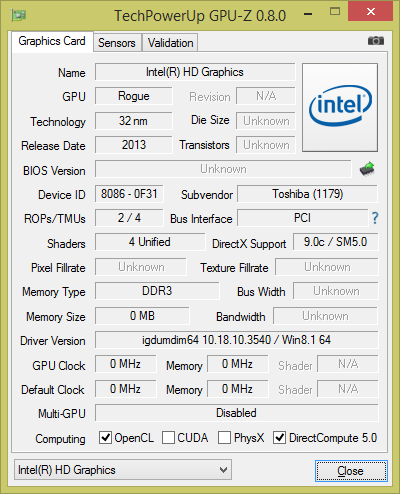
Task: Click the DirectX Support value 9.0c / SM5.0
Action: (336, 242)
